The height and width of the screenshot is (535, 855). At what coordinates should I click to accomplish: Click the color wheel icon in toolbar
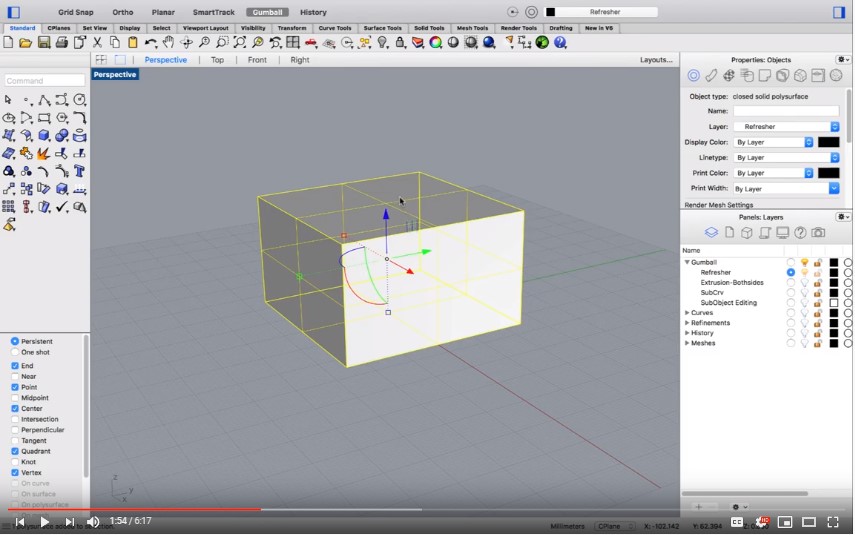tap(436, 43)
